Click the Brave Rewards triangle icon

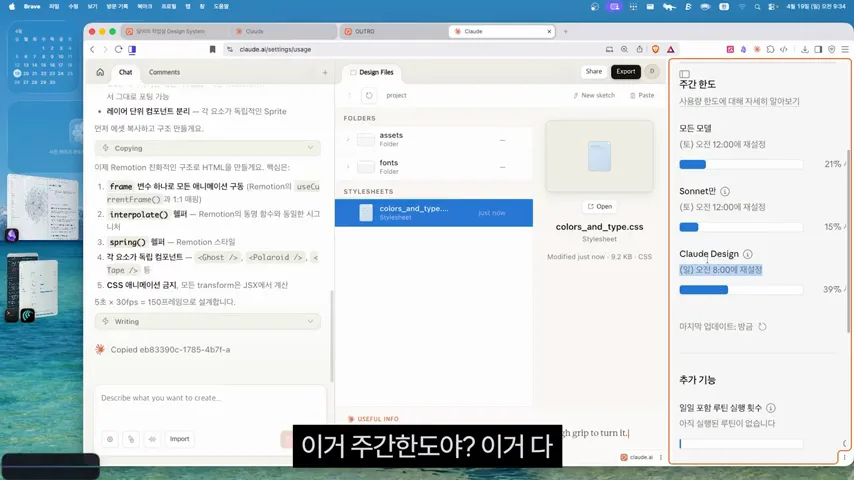pos(670,49)
